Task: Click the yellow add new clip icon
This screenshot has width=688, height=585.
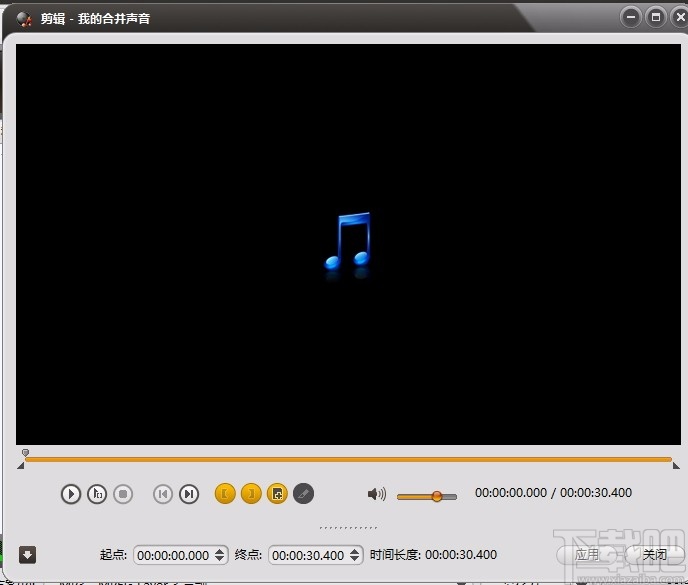Action: (277, 494)
